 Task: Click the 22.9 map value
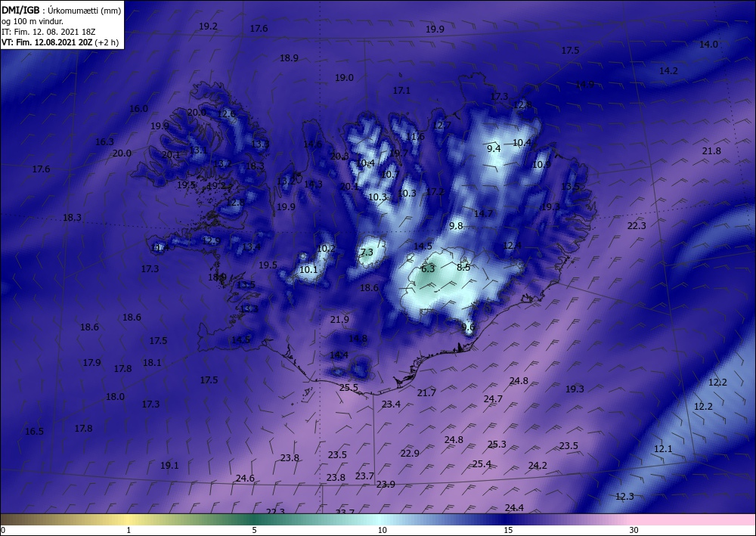[410, 453]
